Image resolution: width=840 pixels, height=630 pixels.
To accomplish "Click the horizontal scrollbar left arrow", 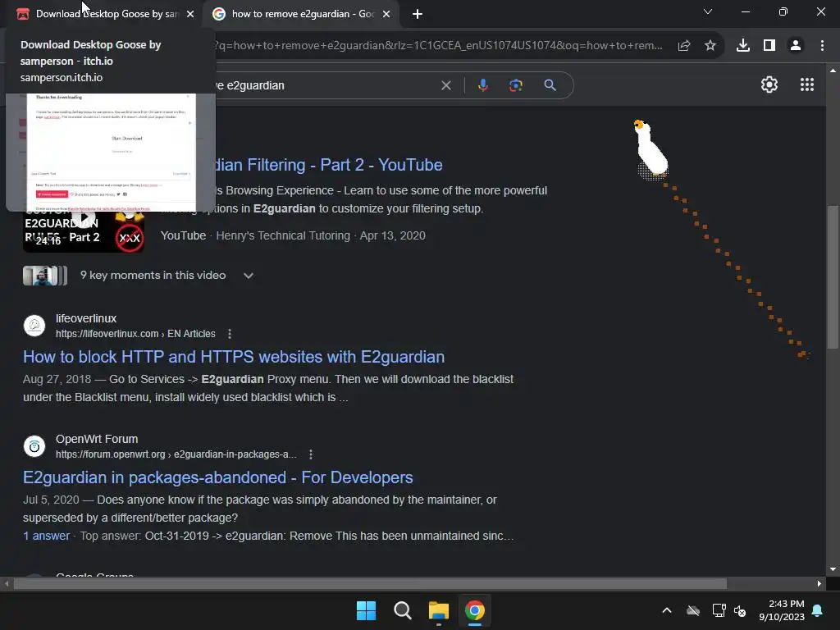I will tap(7, 583).
